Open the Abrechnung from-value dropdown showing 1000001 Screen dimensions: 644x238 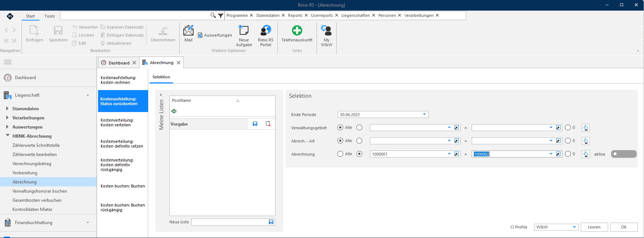pos(449,154)
